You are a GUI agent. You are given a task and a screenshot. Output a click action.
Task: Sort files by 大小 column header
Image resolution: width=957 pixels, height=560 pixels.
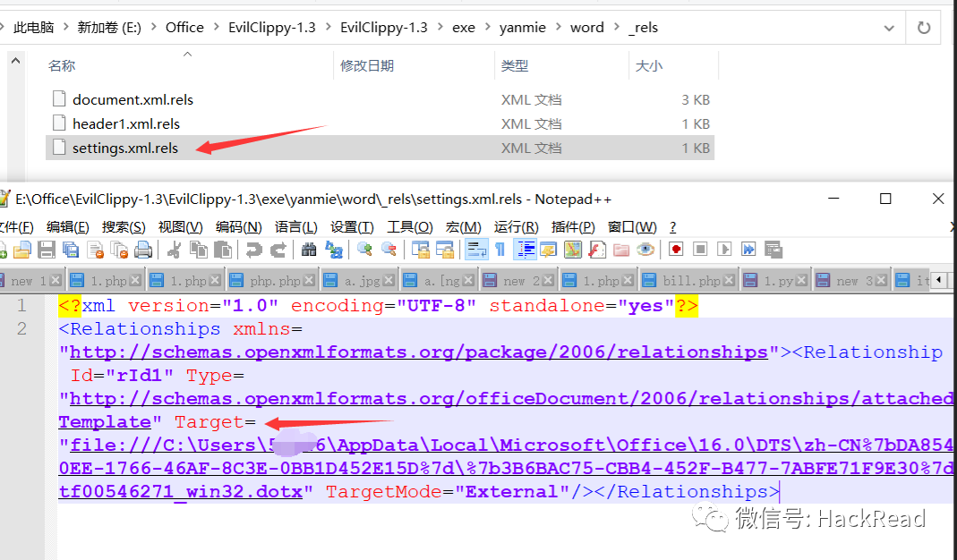(648, 66)
